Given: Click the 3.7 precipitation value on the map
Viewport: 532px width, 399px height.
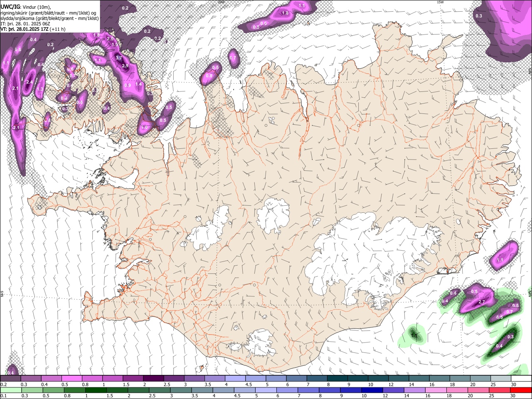Looking at the screenshot, I should click(x=118, y=58).
